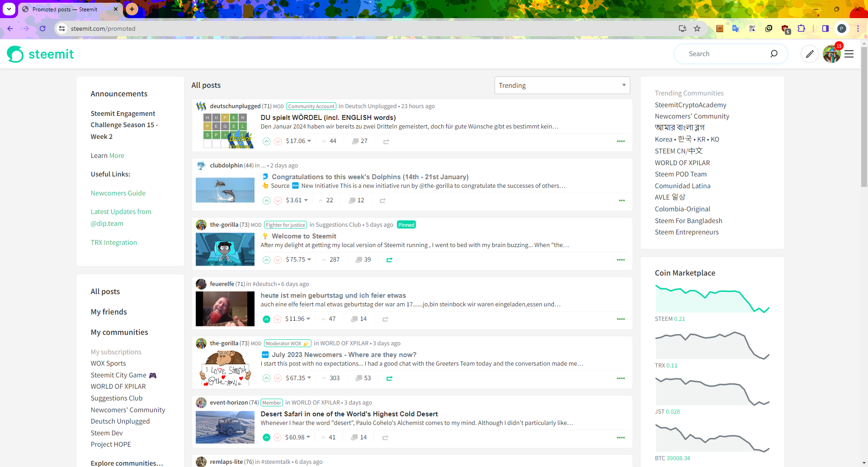Select All posts in left sidebar

point(105,292)
